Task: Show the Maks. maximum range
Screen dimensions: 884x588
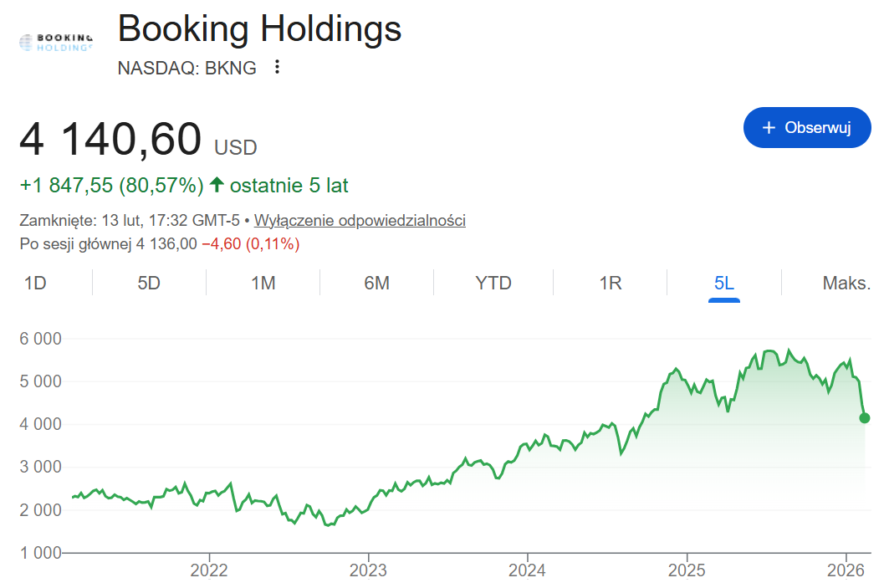Action: pos(846,283)
